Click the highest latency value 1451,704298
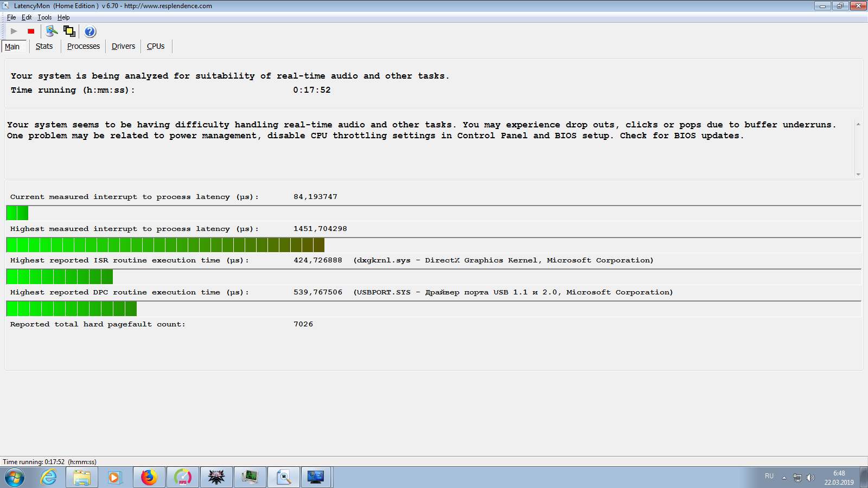This screenshot has height=488, width=868. pyautogui.click(x=321, y=229)
